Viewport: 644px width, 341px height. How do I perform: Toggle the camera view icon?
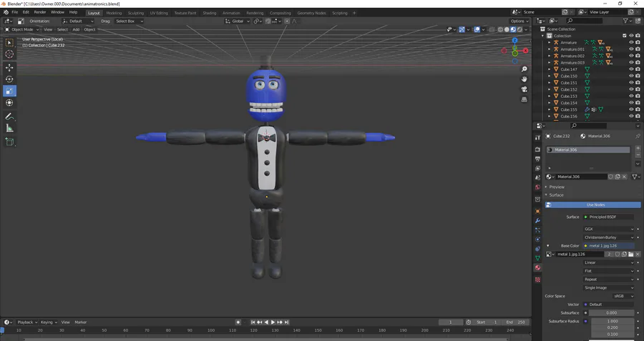(x=524, y=89)
